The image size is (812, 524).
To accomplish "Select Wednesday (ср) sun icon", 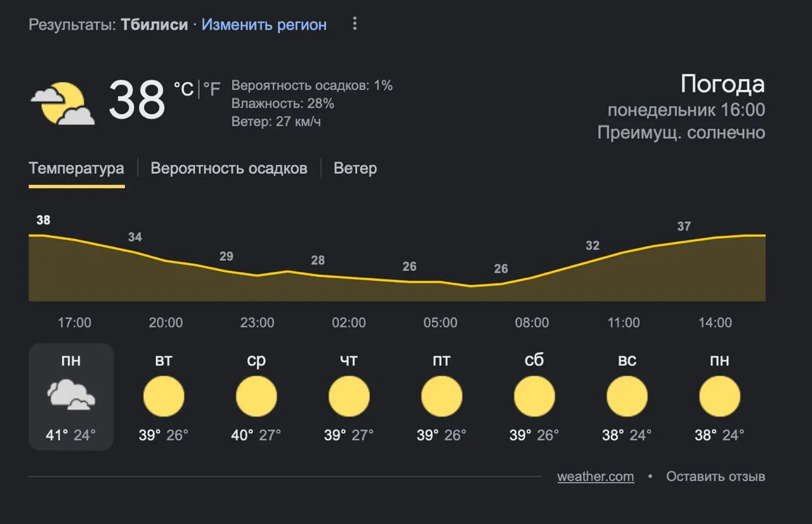I will pos(256,396).
